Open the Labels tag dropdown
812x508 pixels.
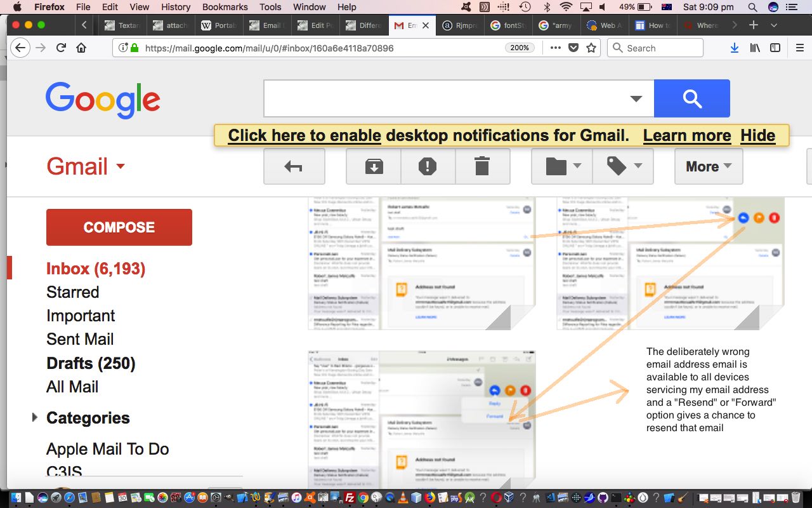point(623,166)
